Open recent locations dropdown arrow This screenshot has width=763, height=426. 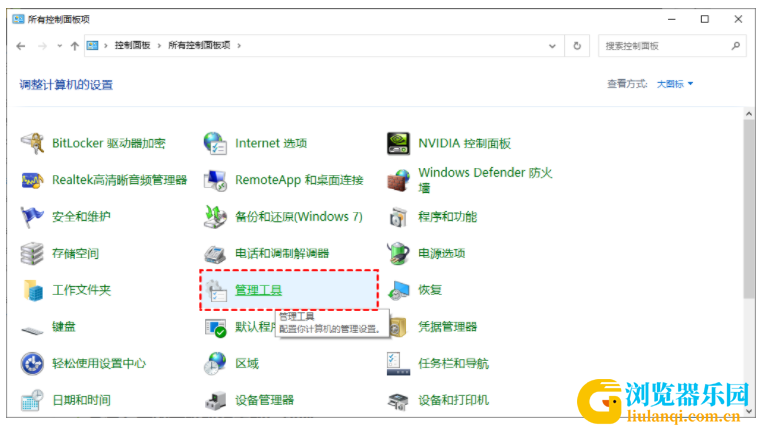click(x=59, y=46)
